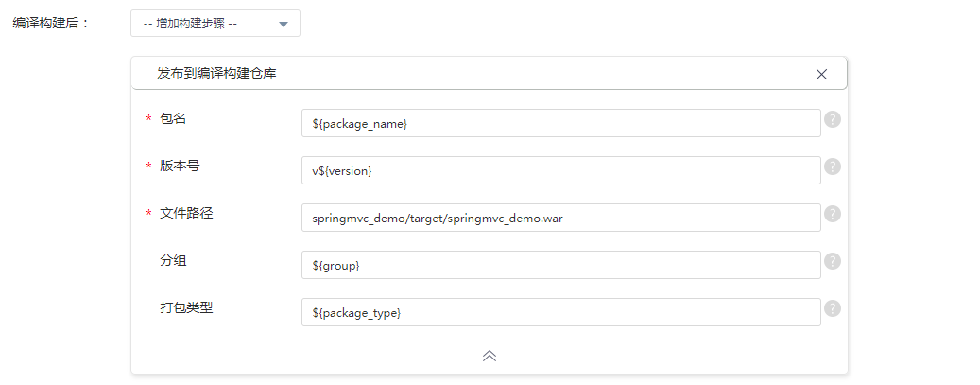Viewport: 980px width, 385px height.
Task: Close the 发布到编译构建仓库 panel
Action: pos(821,74)
